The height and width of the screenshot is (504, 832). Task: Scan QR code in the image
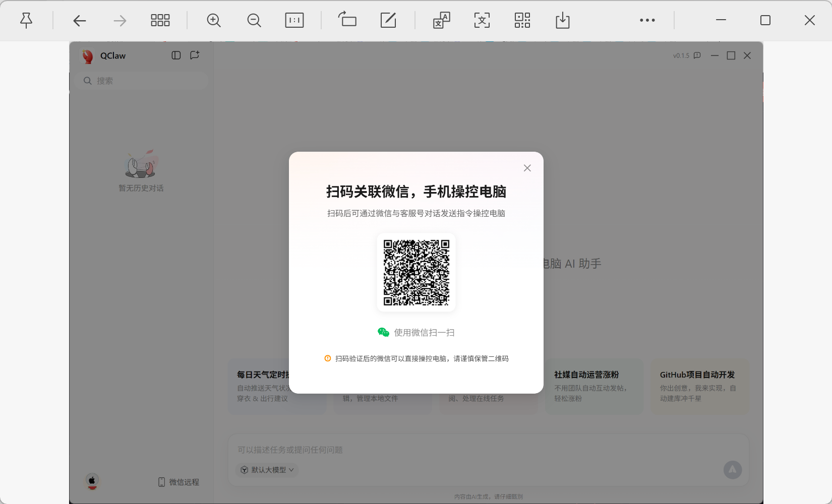(522, 20)
